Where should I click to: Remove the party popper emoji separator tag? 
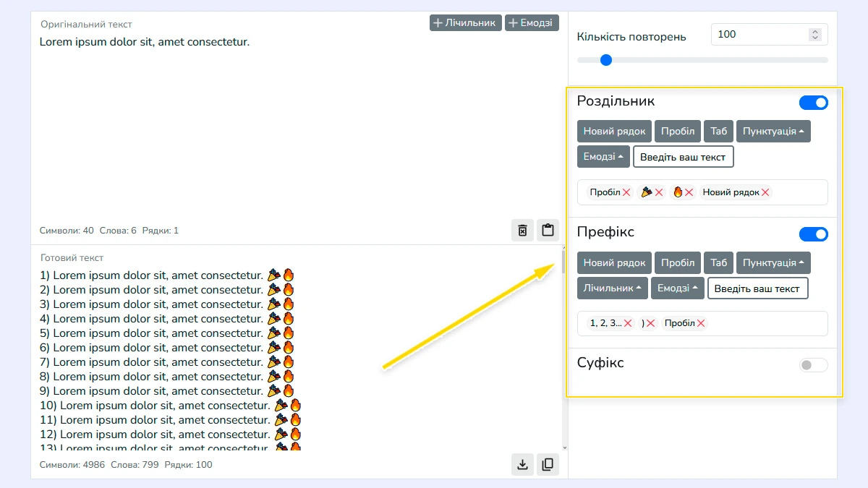coord(659,192)
